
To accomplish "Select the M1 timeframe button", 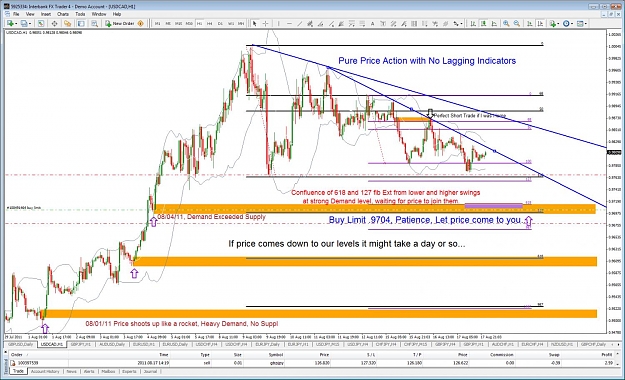I will click(x=157, y=24).
